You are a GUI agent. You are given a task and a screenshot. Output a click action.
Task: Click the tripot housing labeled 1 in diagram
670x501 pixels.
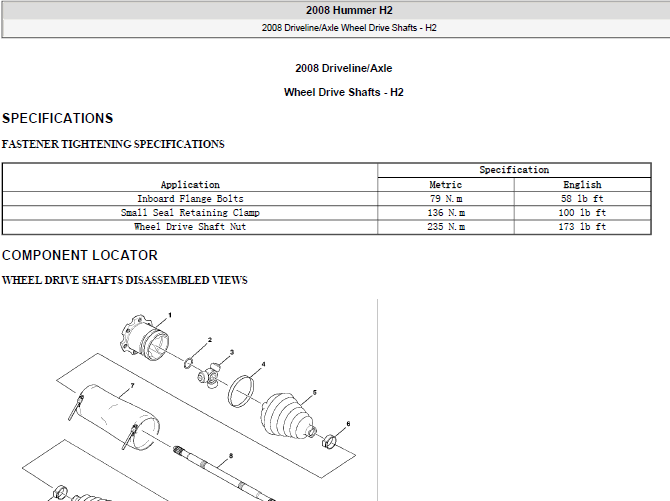[145, 339]
